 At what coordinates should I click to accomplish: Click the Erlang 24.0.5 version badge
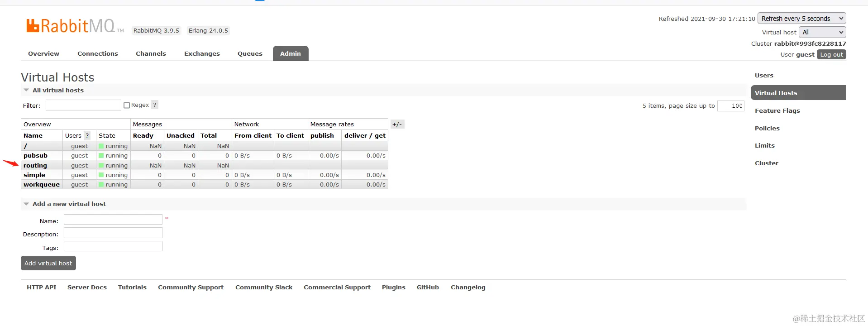tap(208, 30)
